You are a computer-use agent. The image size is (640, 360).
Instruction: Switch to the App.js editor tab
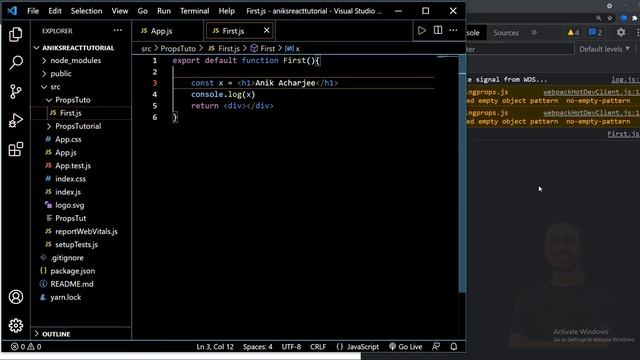[161, 31]
